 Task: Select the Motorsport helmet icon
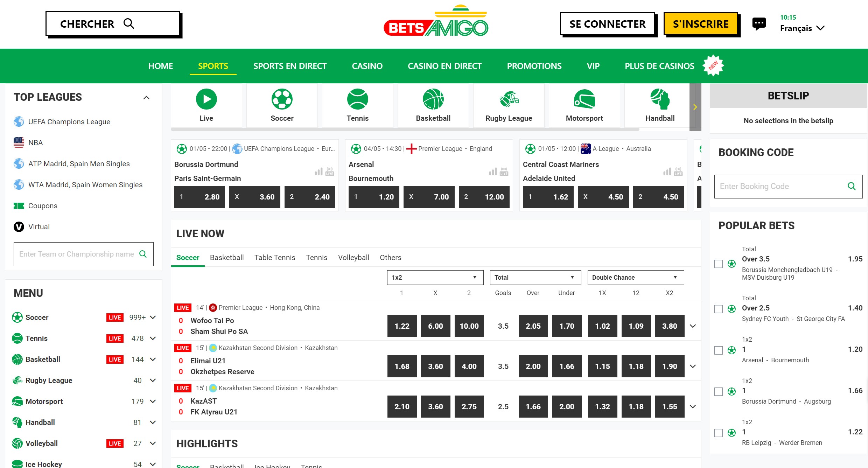pyautogui.click(x=584, y=99)
